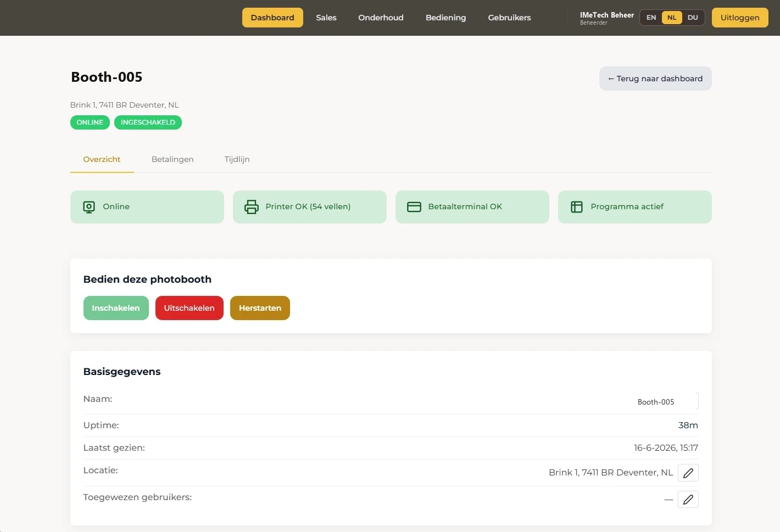Click the Basisgegevens heading

[122, 372]
